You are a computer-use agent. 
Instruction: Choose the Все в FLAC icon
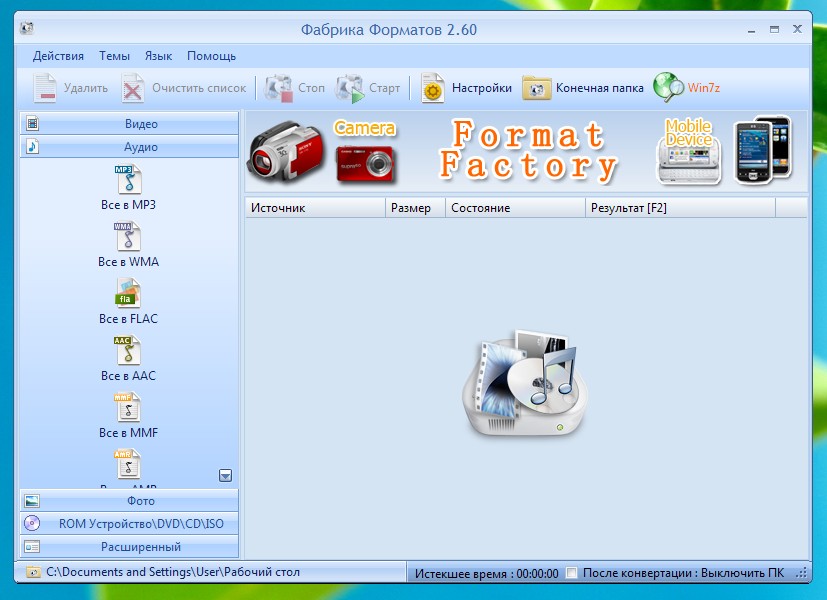click(128, 294)
